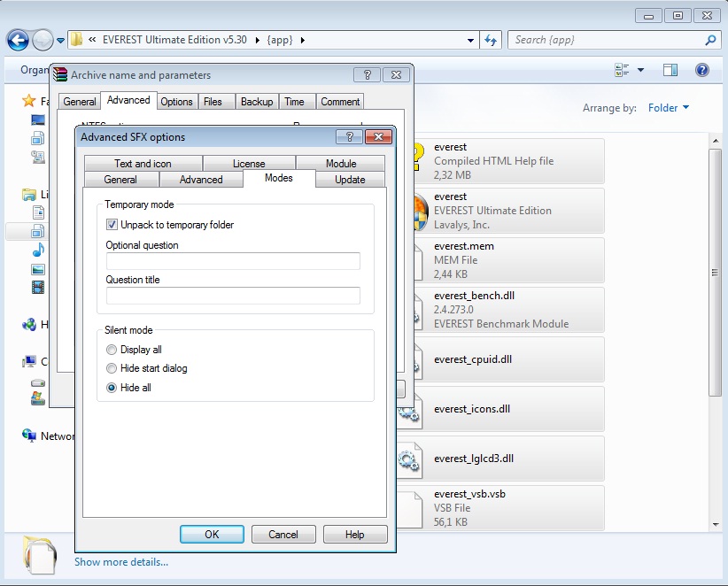728x586 pixels.
Task: Open recent pages dropdown next to navigation arrows
Action: pyautogui.click(x=60, y=41)
